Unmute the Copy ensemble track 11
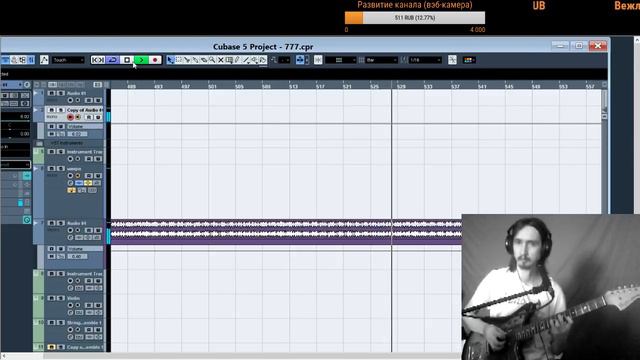Screen dimensions: 640x360 (x=51, y=347)
